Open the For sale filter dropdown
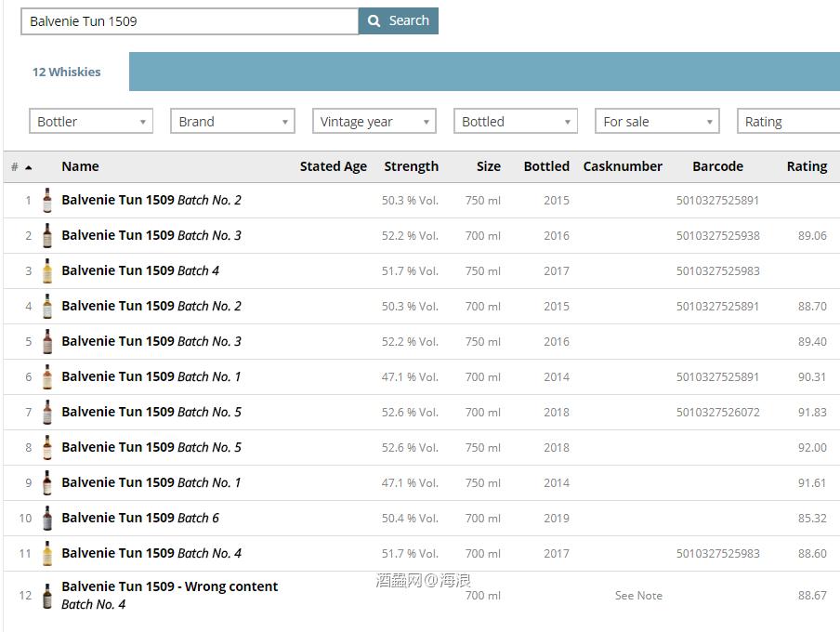840x632 pixels. click(x=657, y=121)
